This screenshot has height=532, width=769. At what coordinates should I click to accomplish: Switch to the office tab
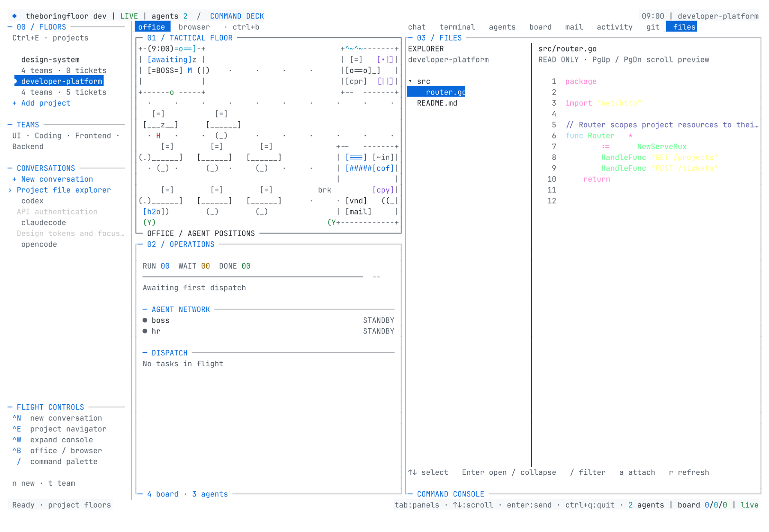pos(152,27)
